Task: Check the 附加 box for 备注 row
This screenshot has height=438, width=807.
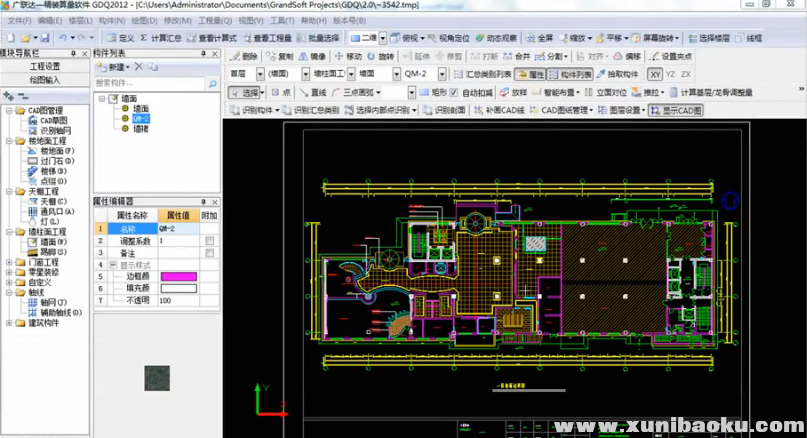Action: 209,253
